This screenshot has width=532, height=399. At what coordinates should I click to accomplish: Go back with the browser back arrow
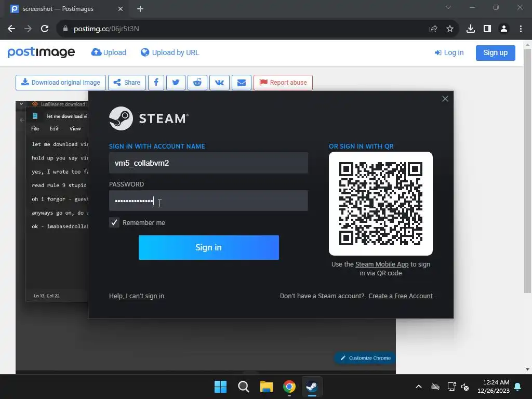(x=11, y=29)
